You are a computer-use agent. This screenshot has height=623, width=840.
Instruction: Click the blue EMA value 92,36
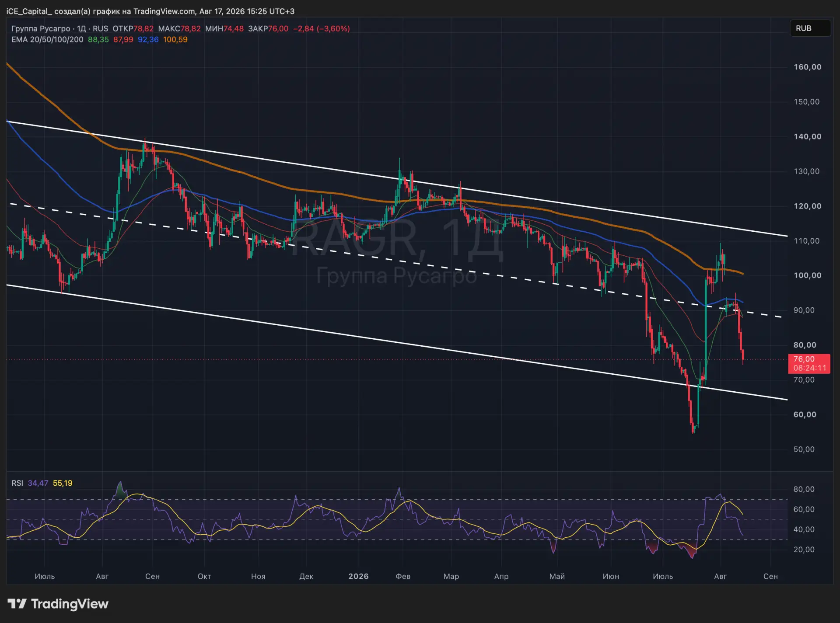[x=148, y=39]
